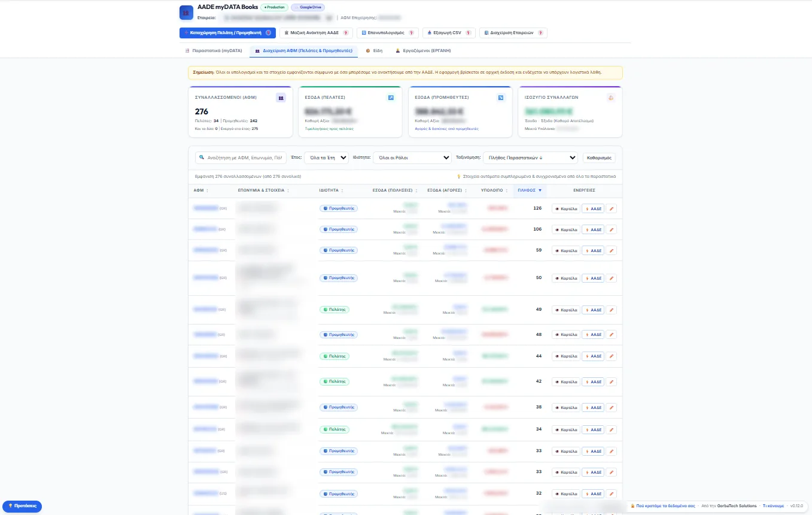Click the people icon on the Συναλλασσόμενοι card
This screenshot has height=515, width=812.
(281, 98)
